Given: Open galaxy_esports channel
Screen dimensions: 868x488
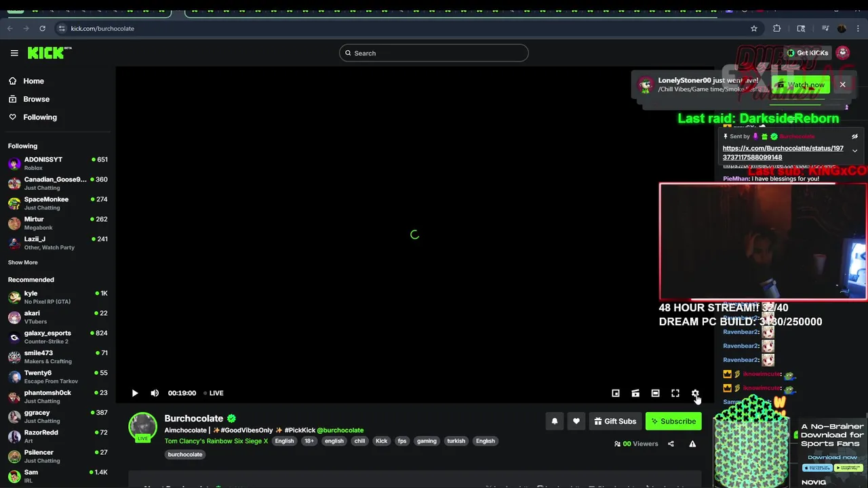Looking at the screenshot, I should click(58, 337).
